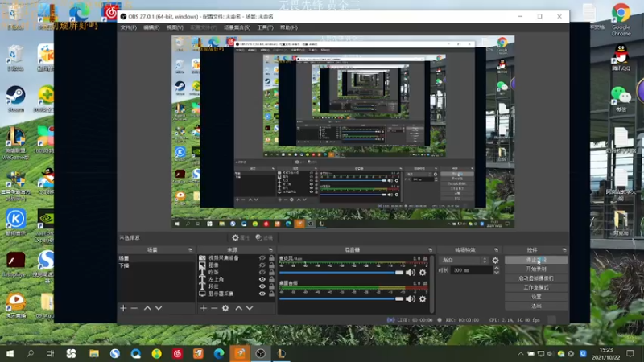
Task: Open the 帮助(H) menu
Action: point(289,27)
